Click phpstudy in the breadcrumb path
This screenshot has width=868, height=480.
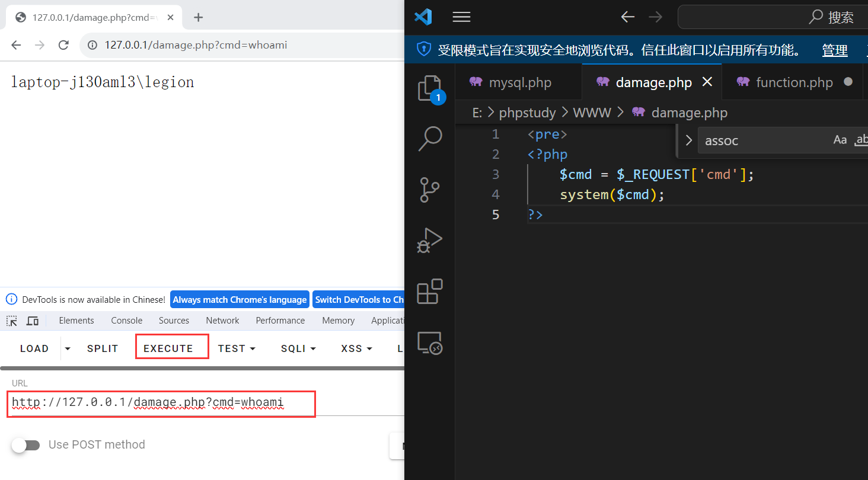[528, 113]
